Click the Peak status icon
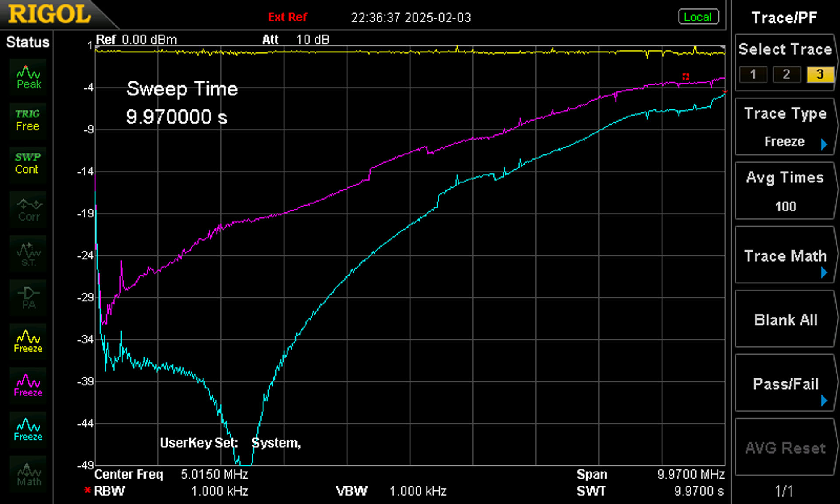Screen dimensions: 840x504 point(28,77)
